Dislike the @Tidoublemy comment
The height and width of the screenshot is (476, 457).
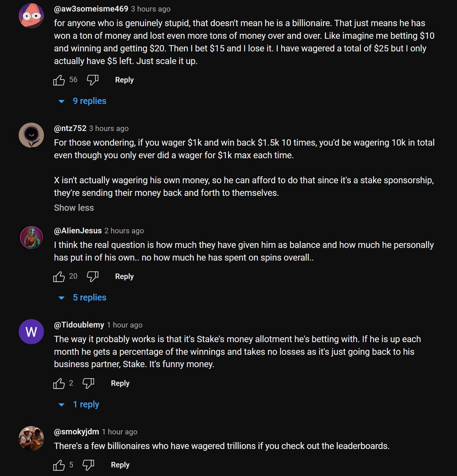coord(88,383)
